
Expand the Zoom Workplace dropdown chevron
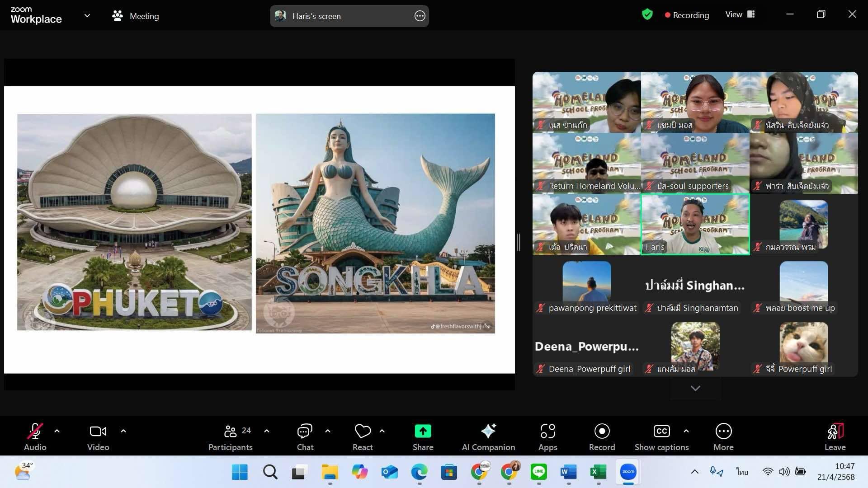click(87, 16)
